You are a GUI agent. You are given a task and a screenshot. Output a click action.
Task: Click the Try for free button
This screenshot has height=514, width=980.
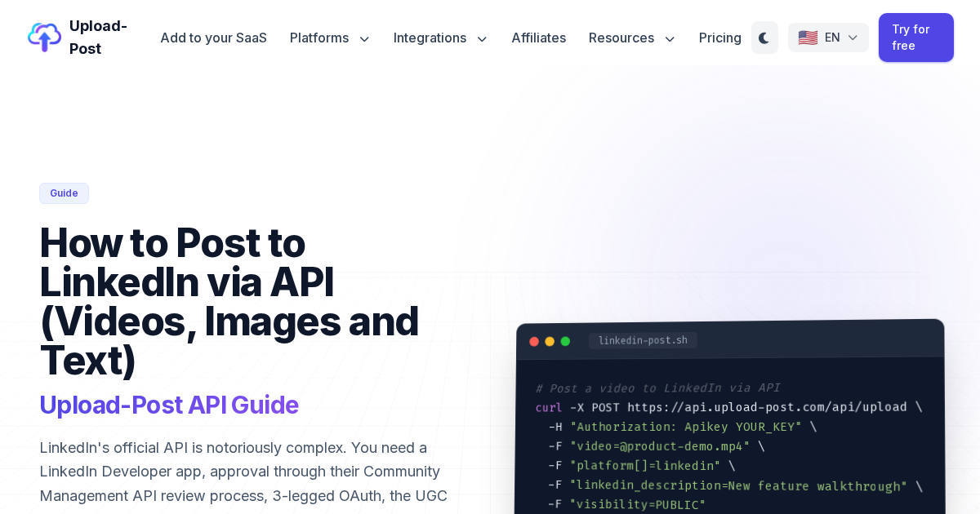point(916,38)
